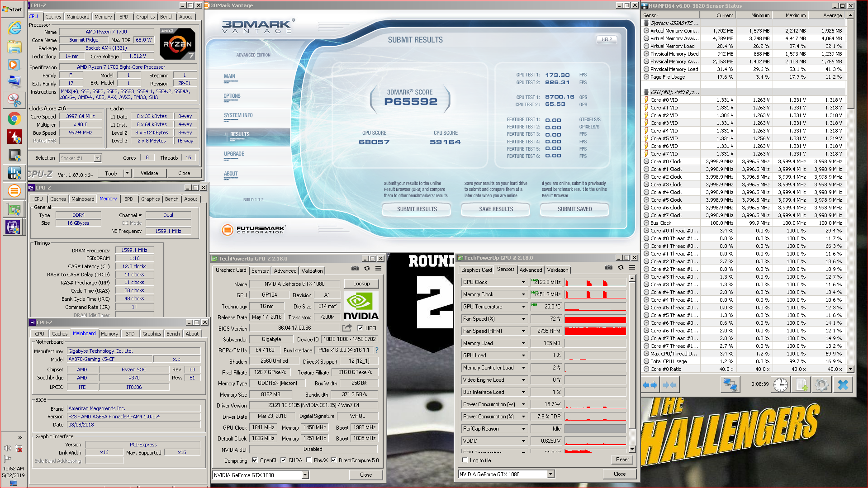Click Reset button in GPU-Z Sensors
This screenshot has height=488, width=868.
click(x=622, y=460)
